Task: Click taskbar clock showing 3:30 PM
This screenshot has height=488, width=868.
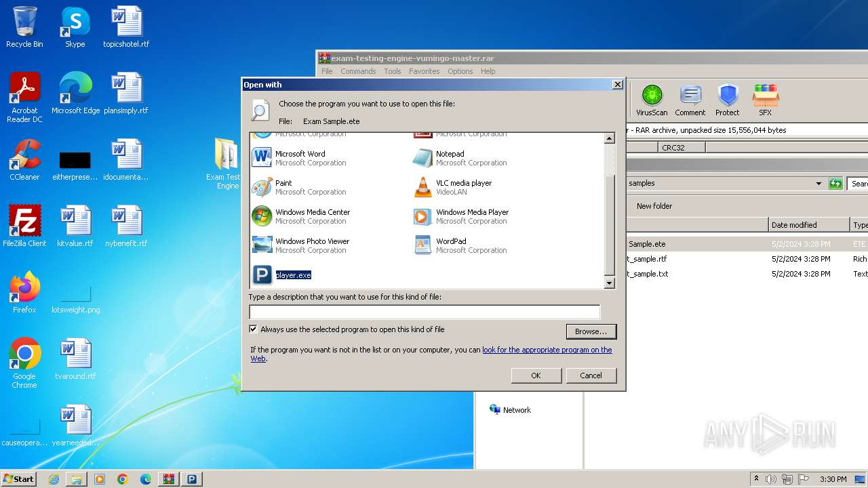Action: tap(833, 479)
